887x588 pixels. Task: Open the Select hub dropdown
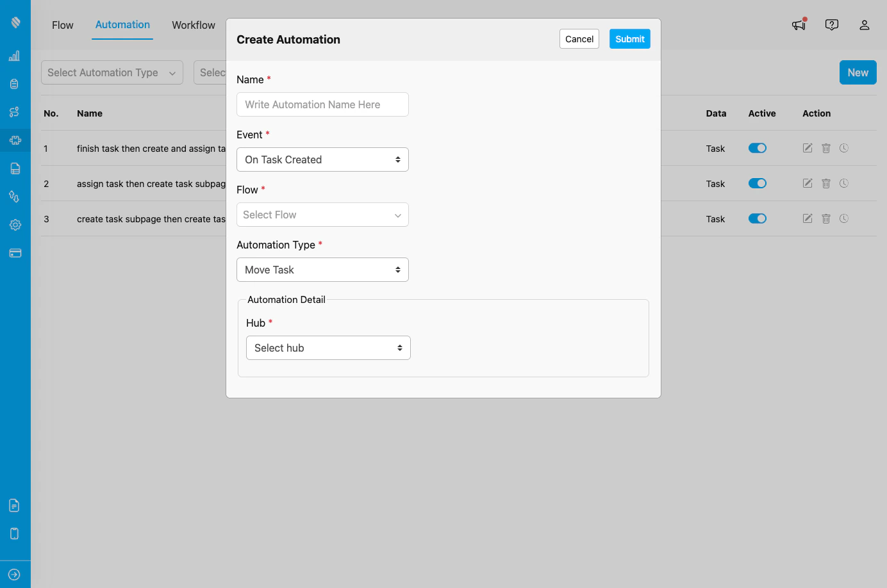[x=328, y=348]
